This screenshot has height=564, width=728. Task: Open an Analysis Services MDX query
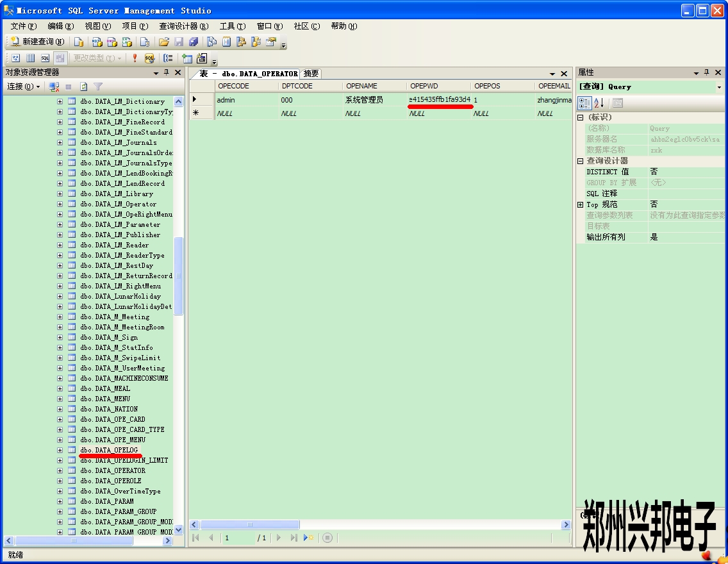coord(97,42)
